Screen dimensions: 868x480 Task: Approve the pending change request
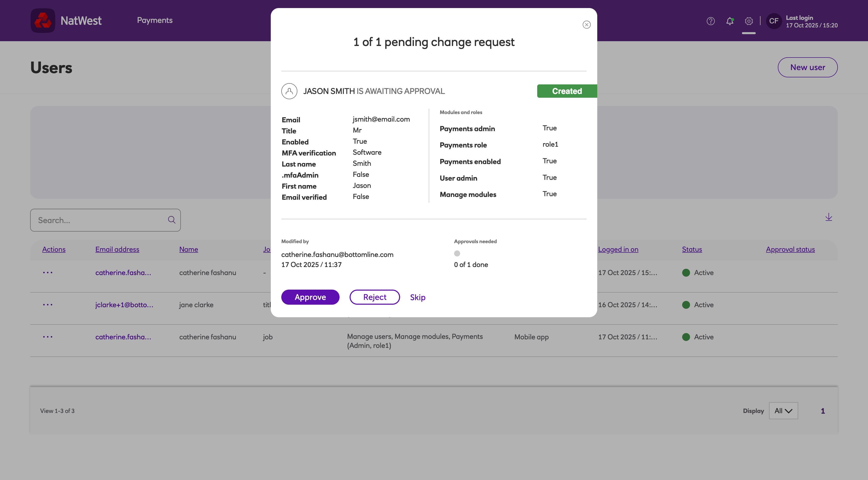tap(310, 297)
